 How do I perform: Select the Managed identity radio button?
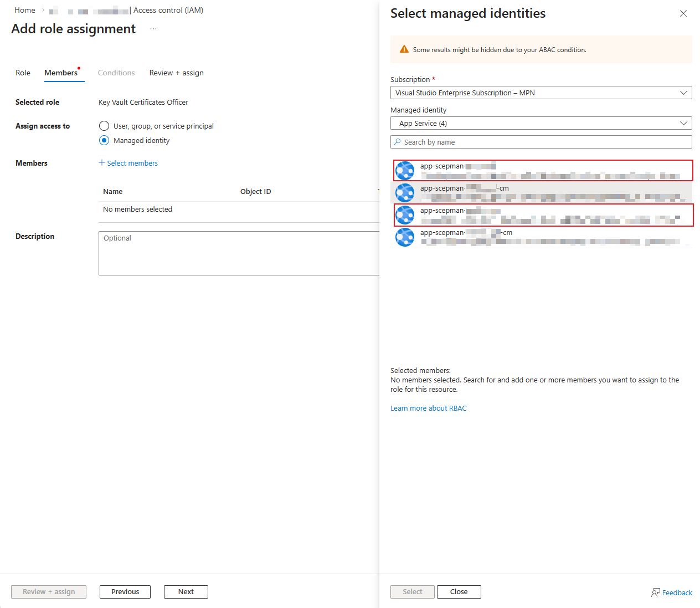point(104,140)
